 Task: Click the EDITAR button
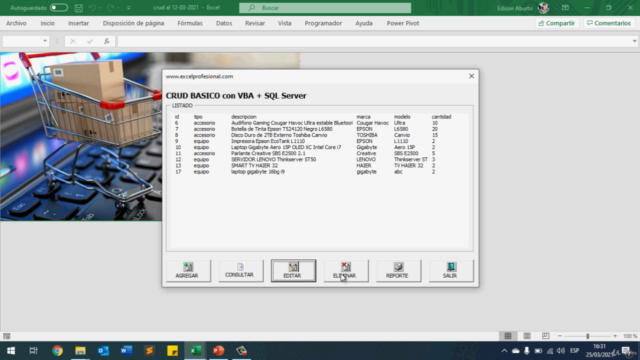click(293, 270)
